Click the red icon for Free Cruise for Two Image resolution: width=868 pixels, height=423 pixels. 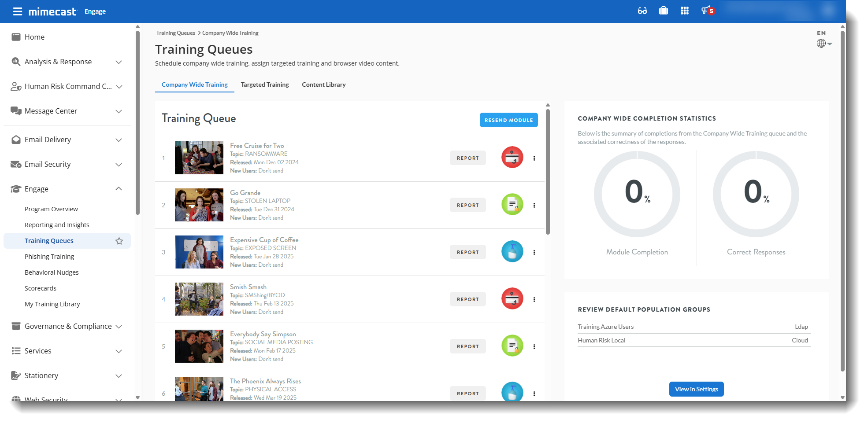point(512,158)
